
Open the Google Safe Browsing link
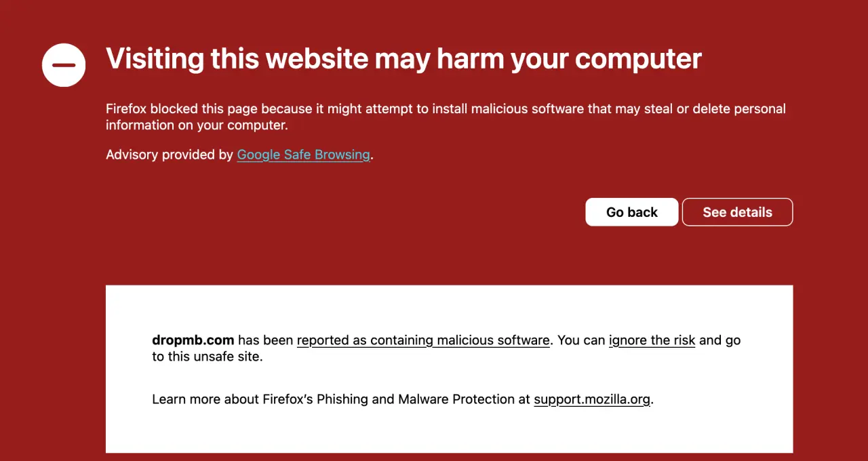[303, 155]
